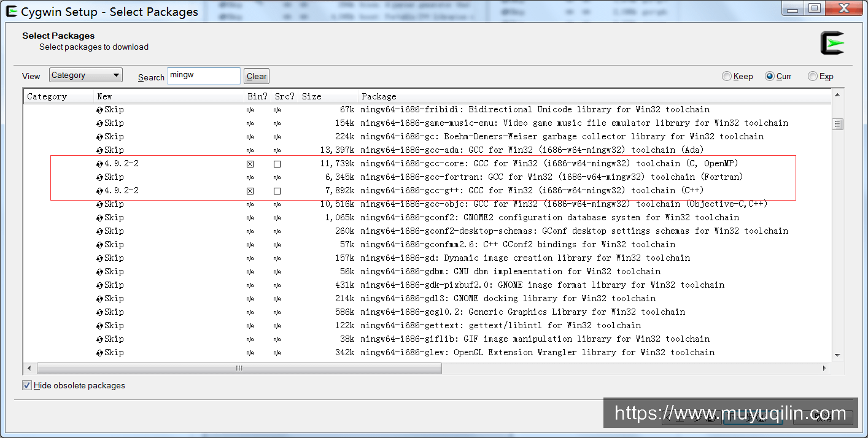
Task: Click the Category column header
Action: 58,96
